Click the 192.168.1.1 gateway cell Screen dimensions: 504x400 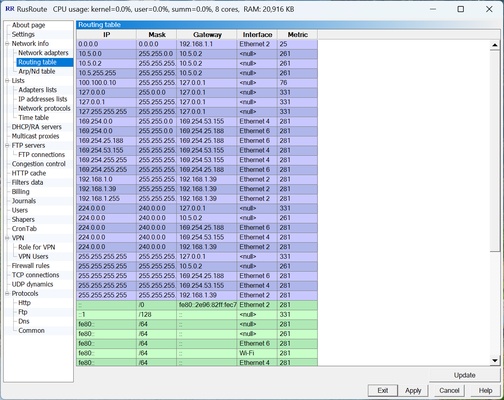tap(207, 44)
